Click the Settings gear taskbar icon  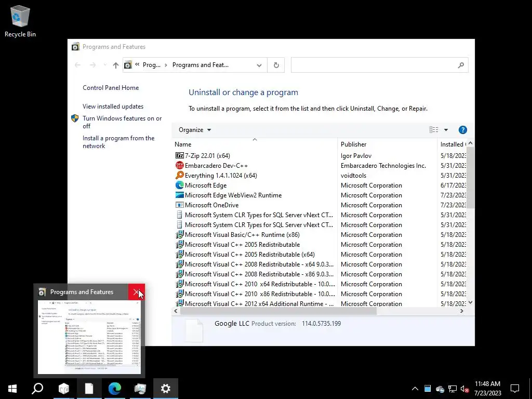coord(166,389)
